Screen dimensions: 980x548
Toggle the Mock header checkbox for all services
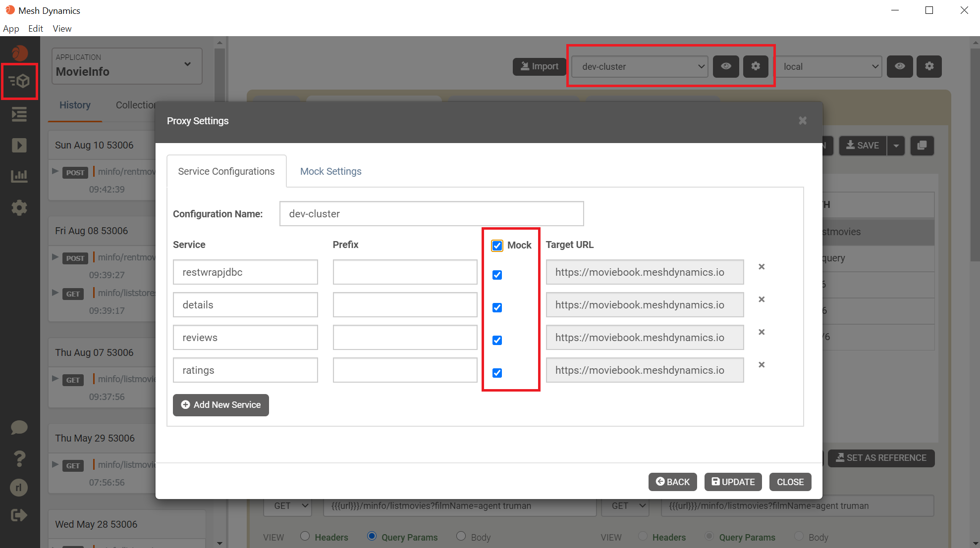(x=497, y=246)
